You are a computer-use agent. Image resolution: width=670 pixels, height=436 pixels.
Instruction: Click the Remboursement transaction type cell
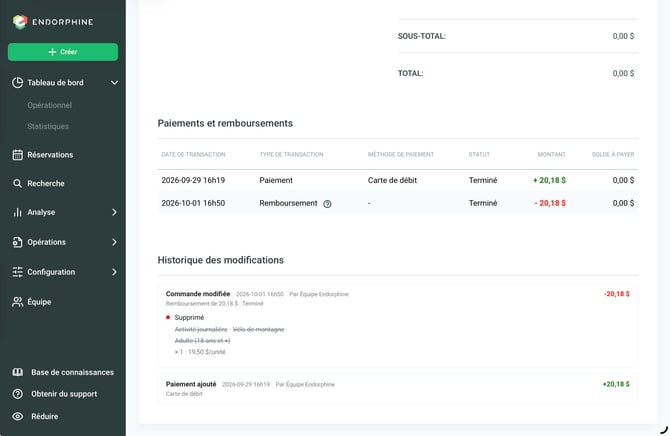(288, 203)
